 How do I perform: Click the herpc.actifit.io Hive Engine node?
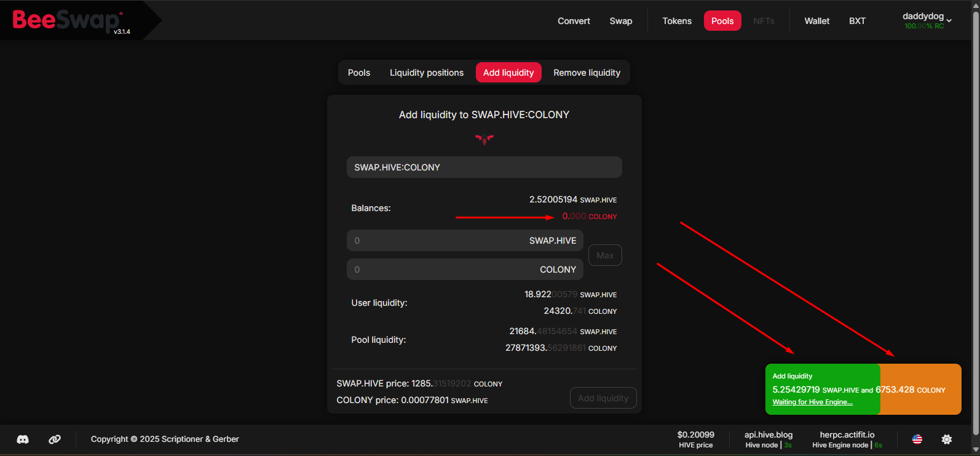click(847, 439)
